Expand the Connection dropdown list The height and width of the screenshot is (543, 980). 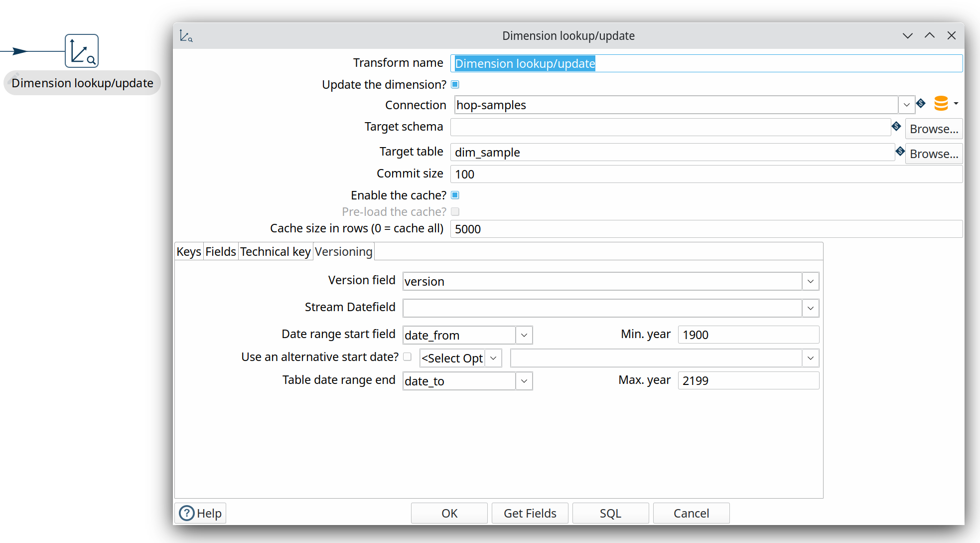tap(906, 105)
